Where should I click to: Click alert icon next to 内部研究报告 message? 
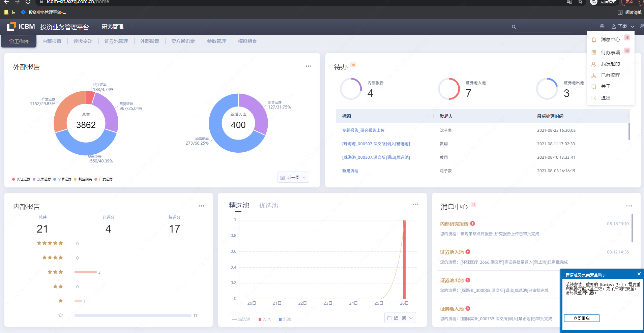click(x=472, y=223)
